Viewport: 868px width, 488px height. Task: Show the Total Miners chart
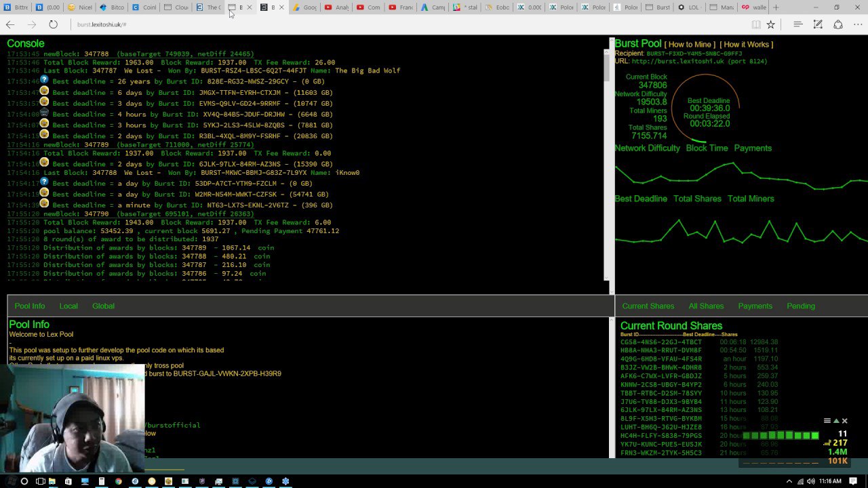pos(751,199)
